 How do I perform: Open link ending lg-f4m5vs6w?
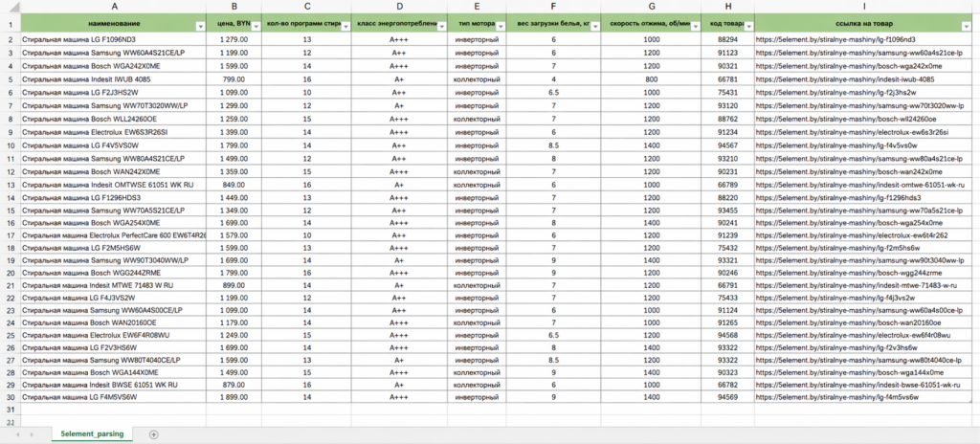[x=836, y=396]
